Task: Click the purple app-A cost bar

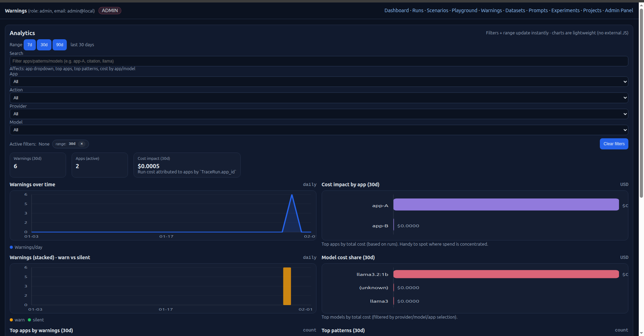Action: point(506,205)
